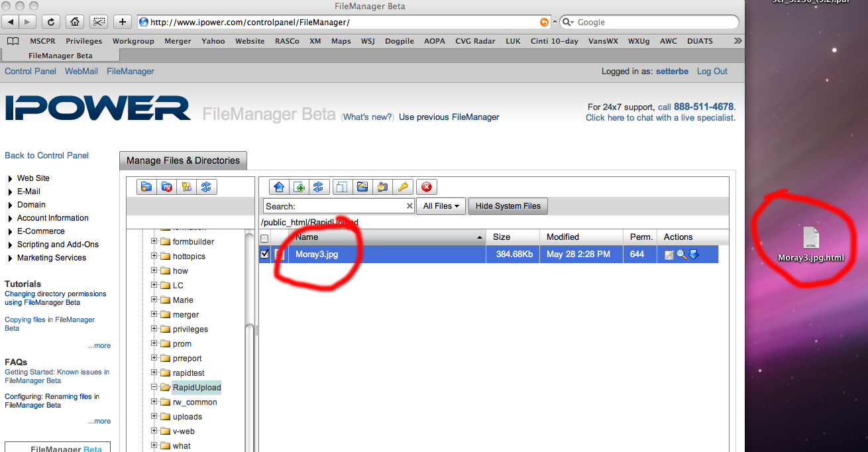Toggle the select-all checkbox in header

pos(264,238)
